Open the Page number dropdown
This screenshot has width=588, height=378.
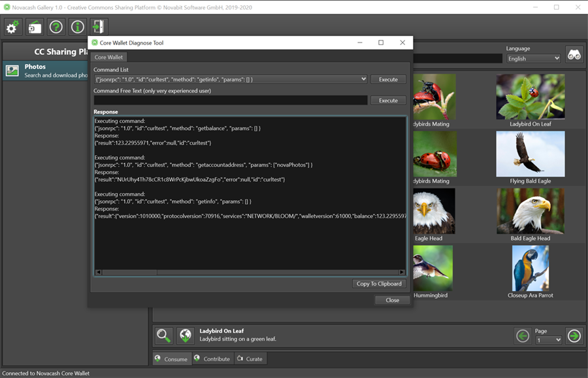(548, 339)
